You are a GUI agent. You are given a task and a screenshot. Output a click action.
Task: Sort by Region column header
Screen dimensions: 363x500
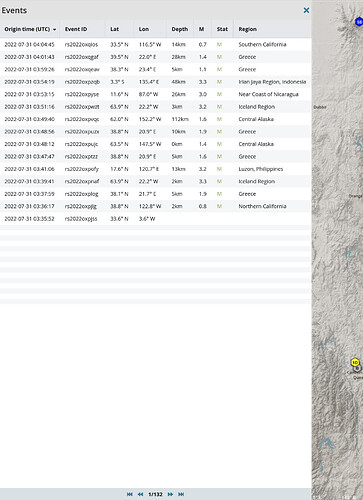[x=248, y=29]
